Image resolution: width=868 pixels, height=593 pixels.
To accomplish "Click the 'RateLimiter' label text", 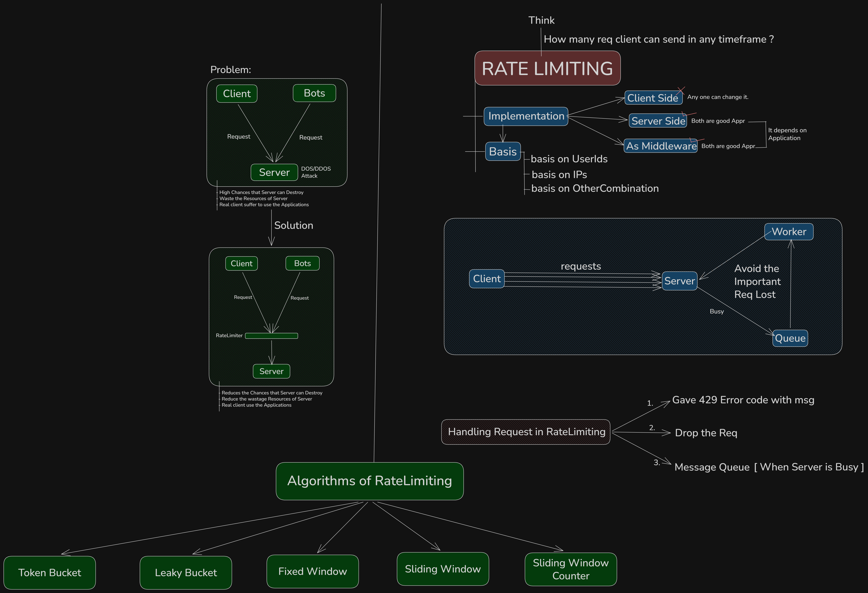I will (229, 336).
